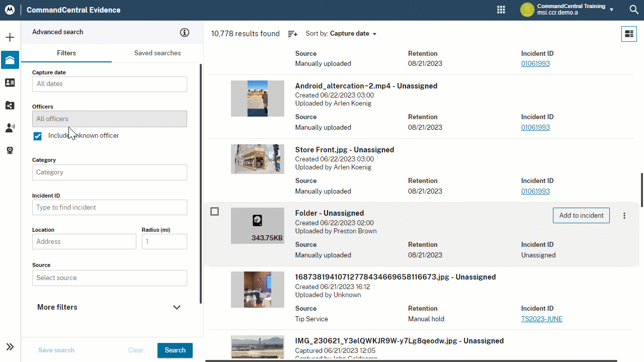This screenshot has height=362, width=644.
Task: Click the share icon in sidebar
Action: click(x=10, y=105)
